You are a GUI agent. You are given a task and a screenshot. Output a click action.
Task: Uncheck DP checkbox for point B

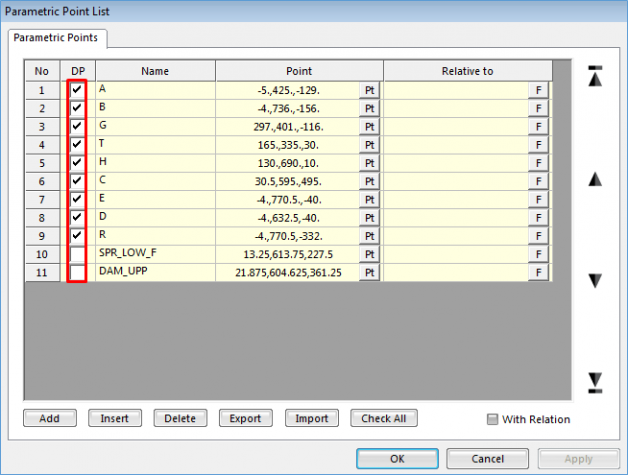coord(77,108)
